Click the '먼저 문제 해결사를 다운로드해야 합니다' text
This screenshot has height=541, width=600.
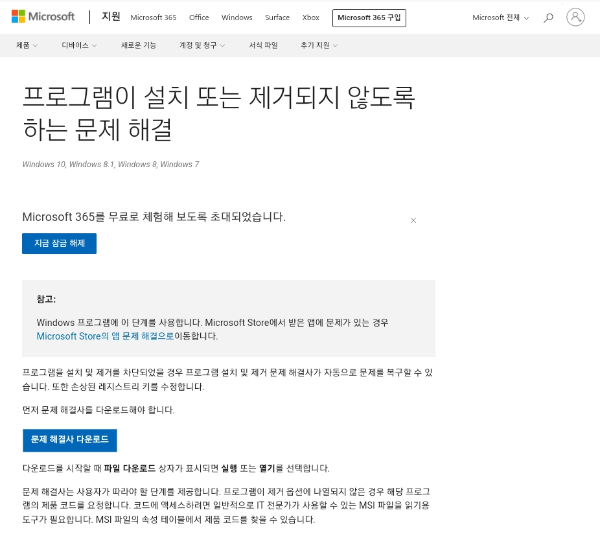pyautogui.click(x=98, y=410)
